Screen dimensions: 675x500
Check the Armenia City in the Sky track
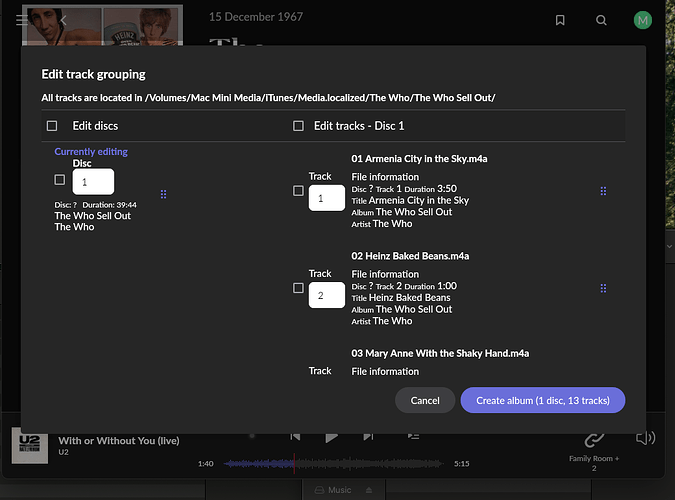[x=298, y=191]
